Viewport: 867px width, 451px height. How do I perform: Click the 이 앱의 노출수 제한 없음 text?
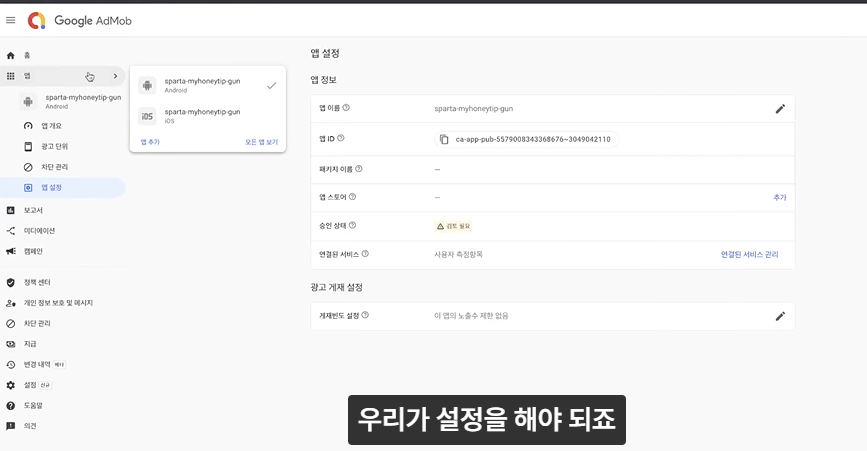point(471,316)
